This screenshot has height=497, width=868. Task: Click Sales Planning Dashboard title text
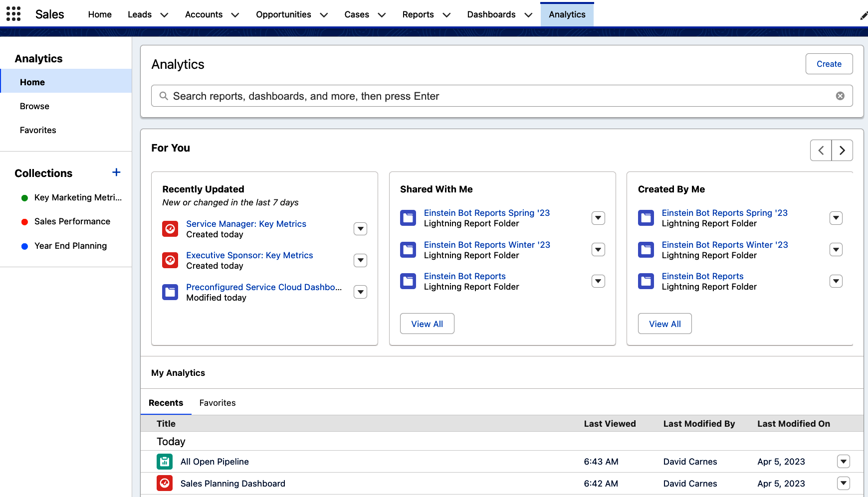233,484
